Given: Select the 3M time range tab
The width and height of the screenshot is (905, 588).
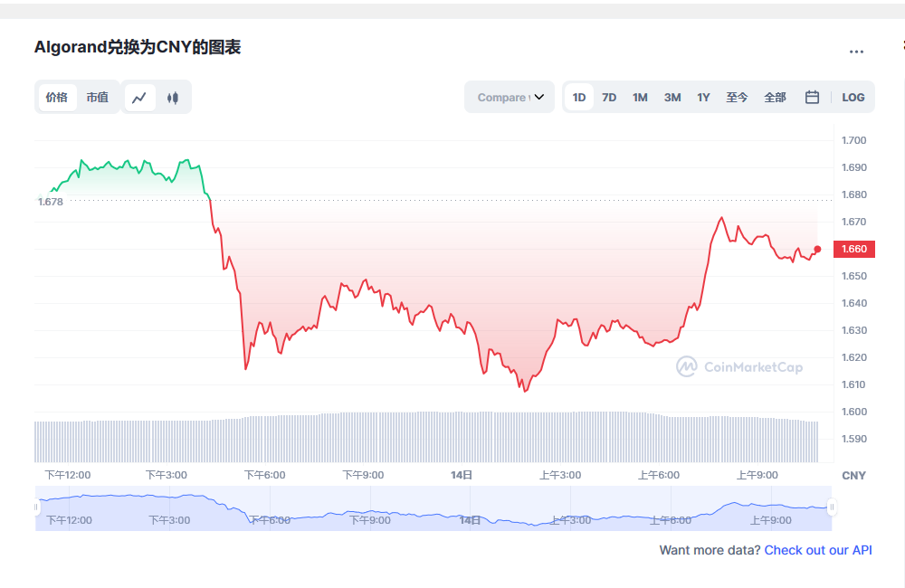Looking at the screenshot, I should pos(672,98).
